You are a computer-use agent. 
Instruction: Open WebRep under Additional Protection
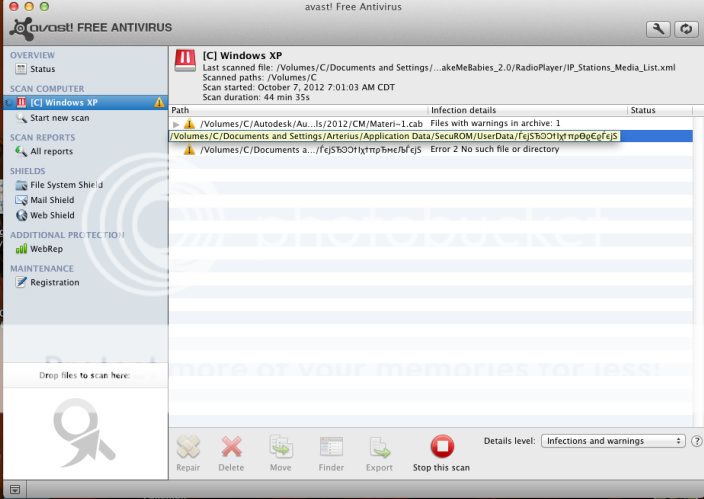[46, 248]
